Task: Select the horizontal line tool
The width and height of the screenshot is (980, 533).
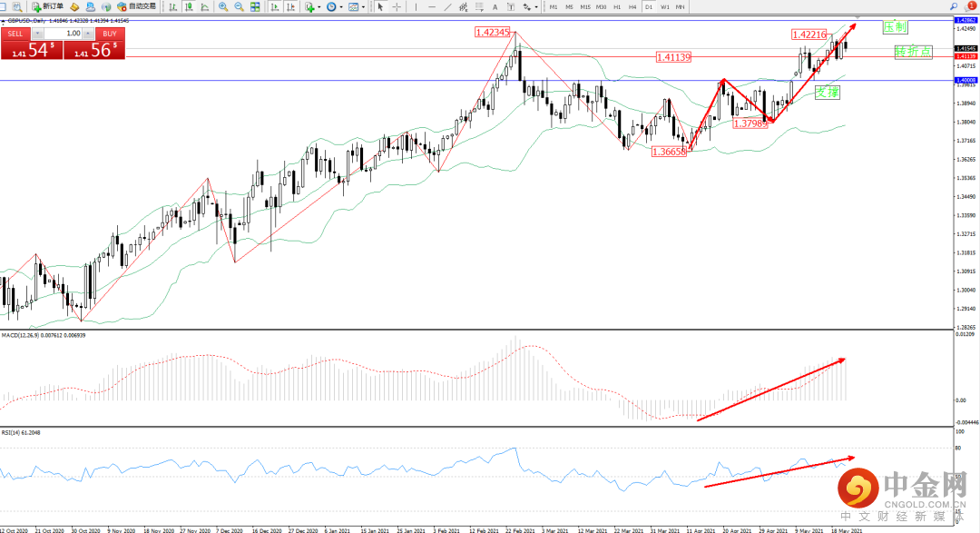Action: (x=432, y=7)
